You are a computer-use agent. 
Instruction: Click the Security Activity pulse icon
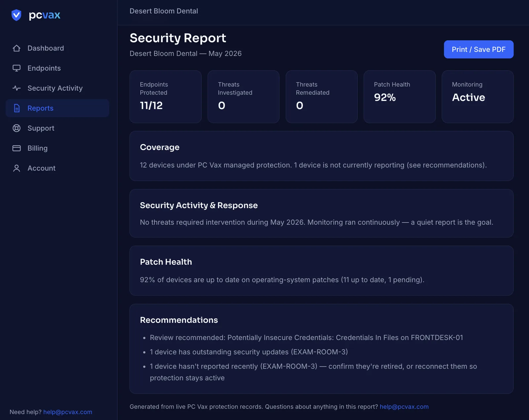click(17, 88)
